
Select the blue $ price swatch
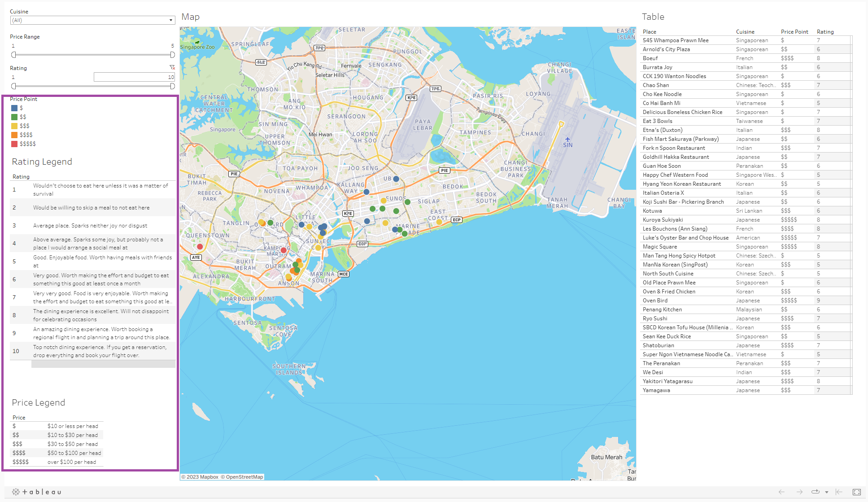(x=14, y=108)
